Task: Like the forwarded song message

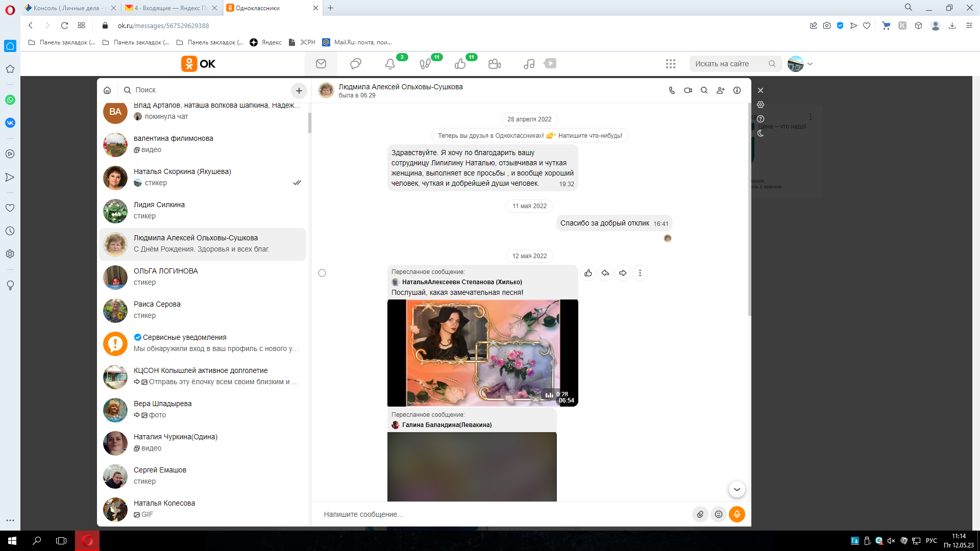Action: coord(588,273)
